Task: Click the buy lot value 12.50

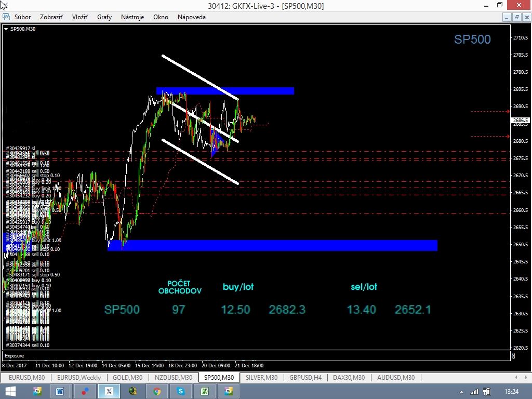Action: (235, 310)
